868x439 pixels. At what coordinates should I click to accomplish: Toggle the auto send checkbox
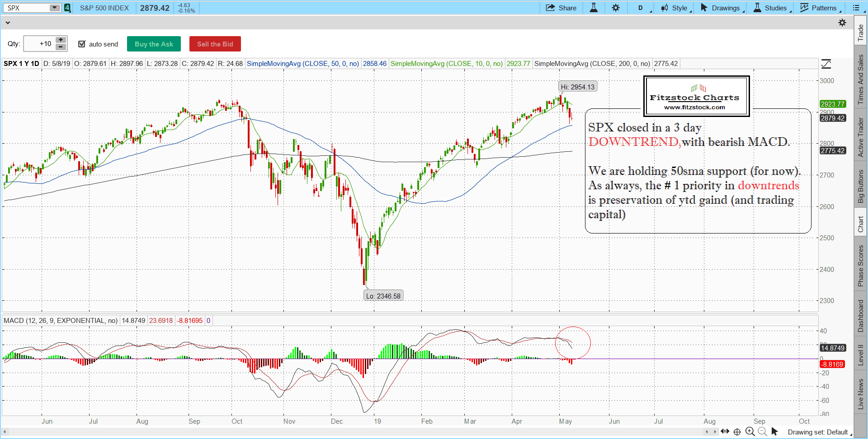point(82,44)
